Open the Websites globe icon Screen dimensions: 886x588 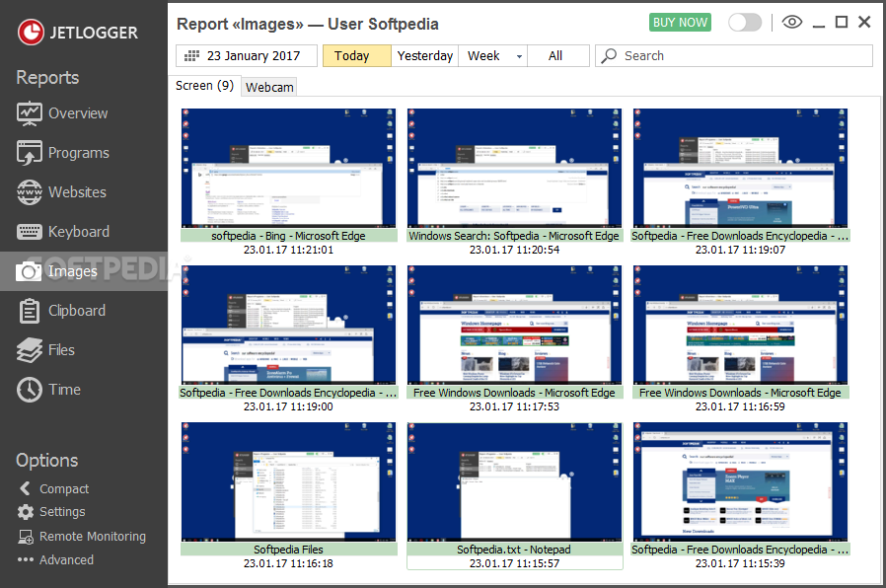tap(29, 192)
